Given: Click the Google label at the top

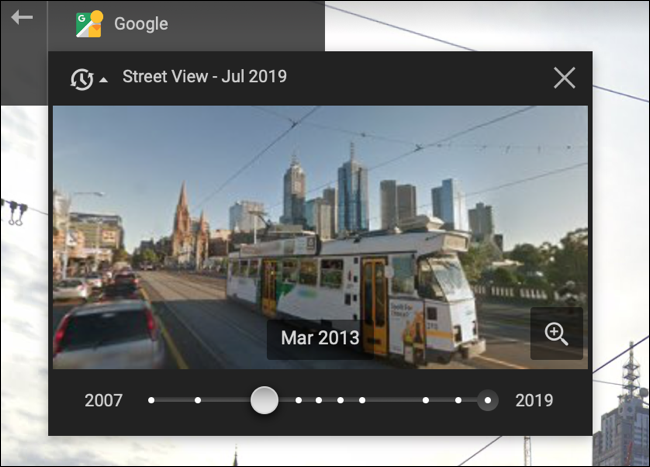Looking at the screenshot, I should pyautogui.click(x=141, y=23).
